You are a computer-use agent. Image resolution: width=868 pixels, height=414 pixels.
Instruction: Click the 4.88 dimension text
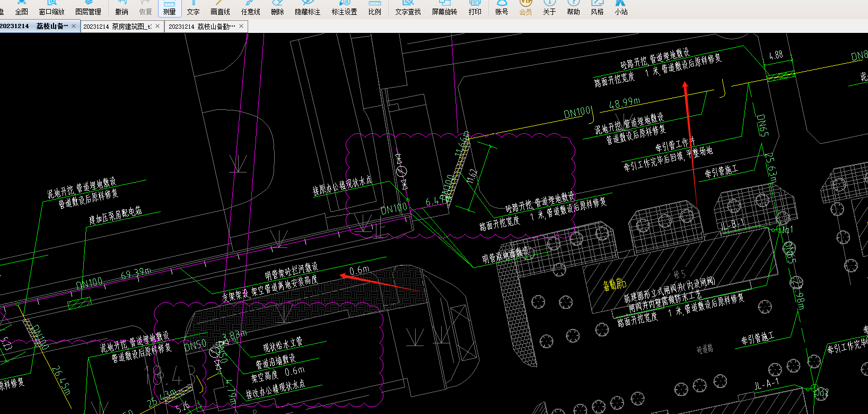pyautogui.click(x=776, y=55)
